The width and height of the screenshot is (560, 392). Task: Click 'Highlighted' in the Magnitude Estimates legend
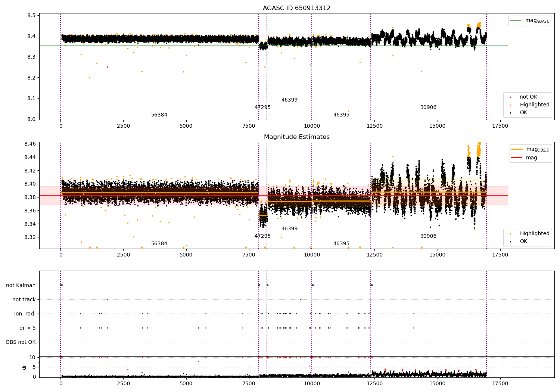(x=535, y=234)
